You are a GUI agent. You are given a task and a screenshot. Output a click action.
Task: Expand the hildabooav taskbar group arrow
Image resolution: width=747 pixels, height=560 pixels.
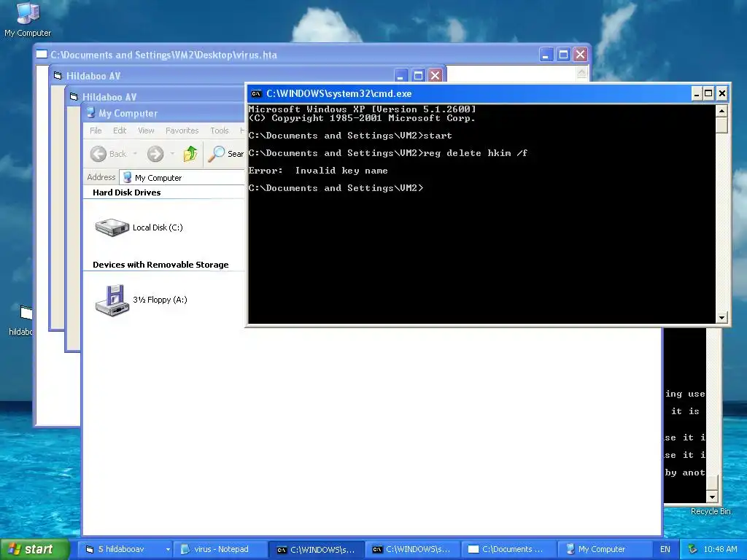tap(168, 550)
